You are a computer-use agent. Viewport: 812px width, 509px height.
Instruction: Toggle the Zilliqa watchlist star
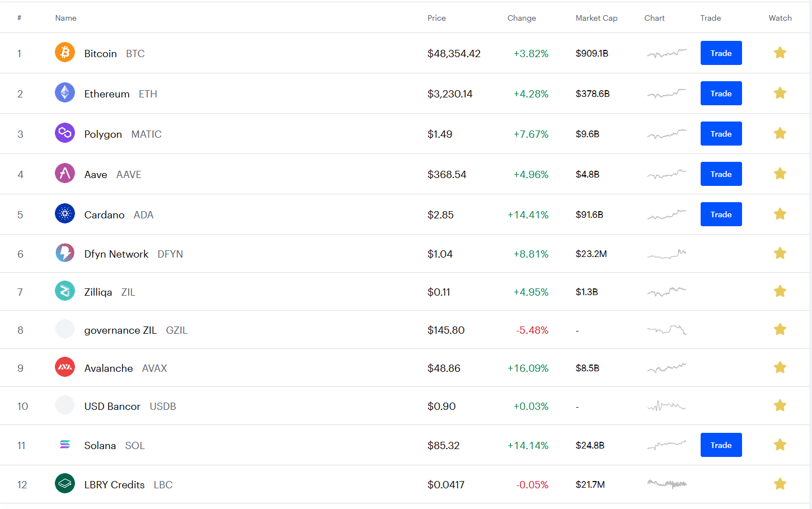[780, 291]
